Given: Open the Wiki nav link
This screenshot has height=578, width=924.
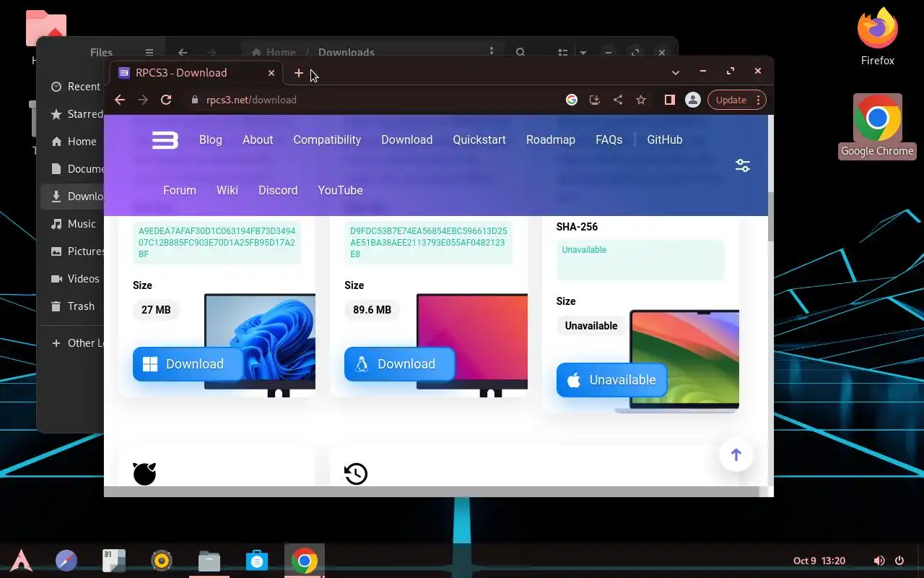Looking at the screenshot, I should (x=227, y=190).
